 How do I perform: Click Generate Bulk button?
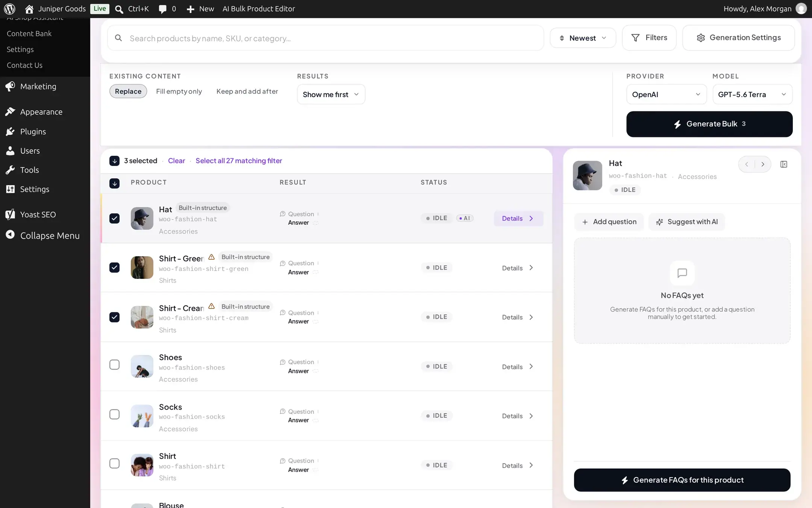click(709, 124)
